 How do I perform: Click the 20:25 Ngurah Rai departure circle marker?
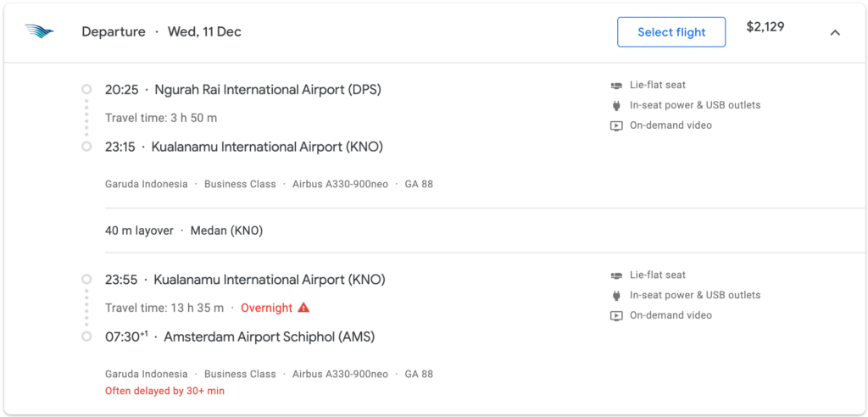pyautogui.click(x=86, y=89)
